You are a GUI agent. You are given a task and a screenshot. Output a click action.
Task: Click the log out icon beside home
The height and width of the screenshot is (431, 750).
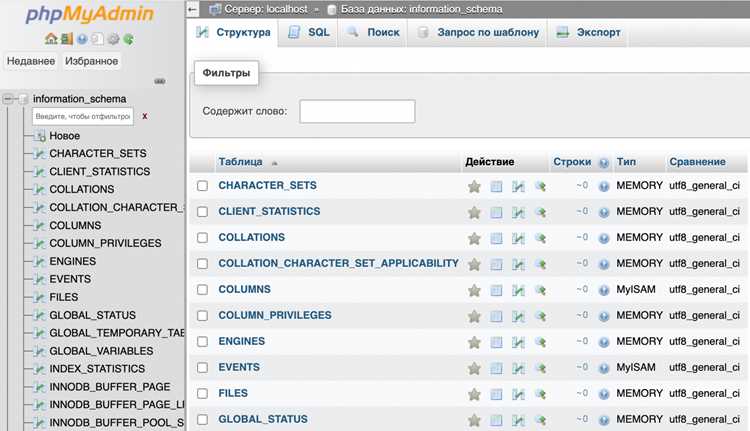66,39
